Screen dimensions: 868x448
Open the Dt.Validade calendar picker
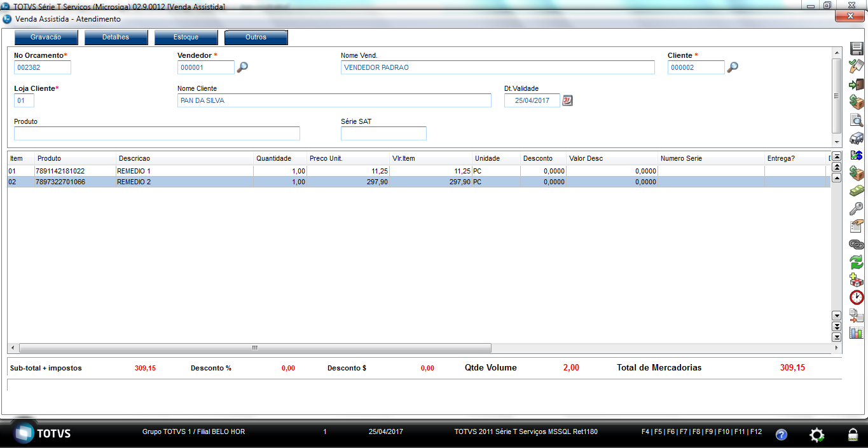pyautogui.click(x=568, y=100)
